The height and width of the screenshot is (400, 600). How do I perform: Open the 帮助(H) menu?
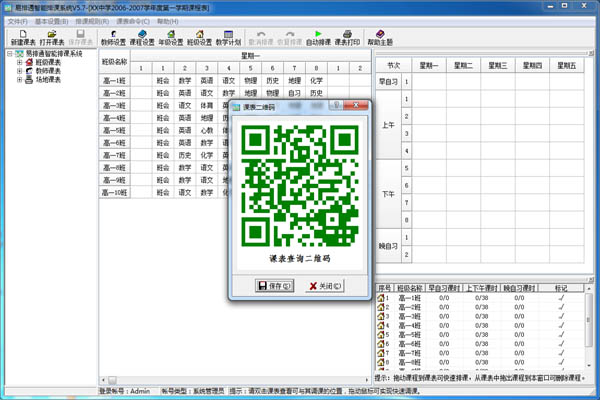click(168, 21)
